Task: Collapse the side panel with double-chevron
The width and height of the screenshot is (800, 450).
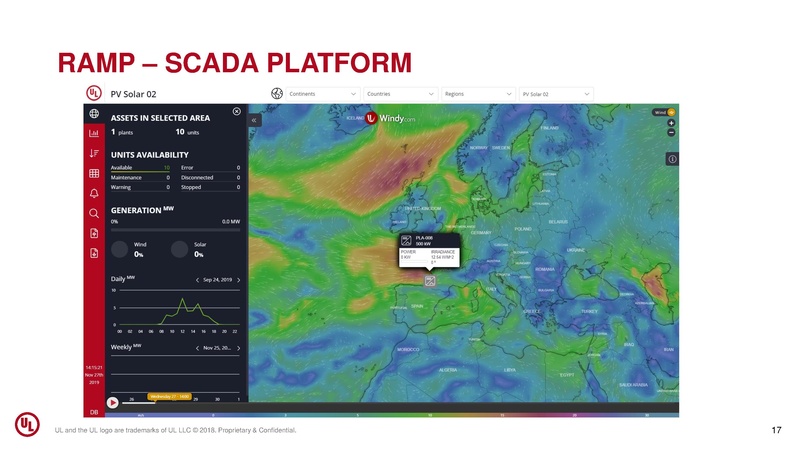Action: tap(254, 120)
